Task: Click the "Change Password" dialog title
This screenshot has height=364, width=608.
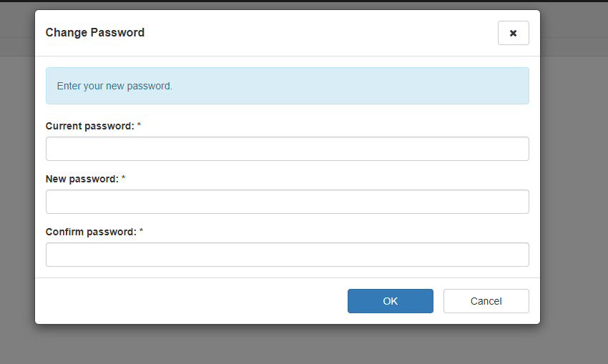Action: point(95,32)
